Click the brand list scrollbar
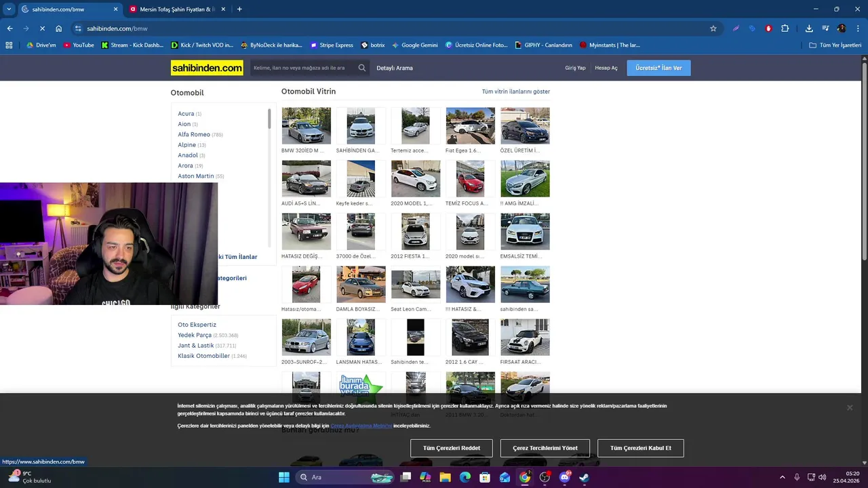The height and width of the screenshot is (488, 868). 269,119
